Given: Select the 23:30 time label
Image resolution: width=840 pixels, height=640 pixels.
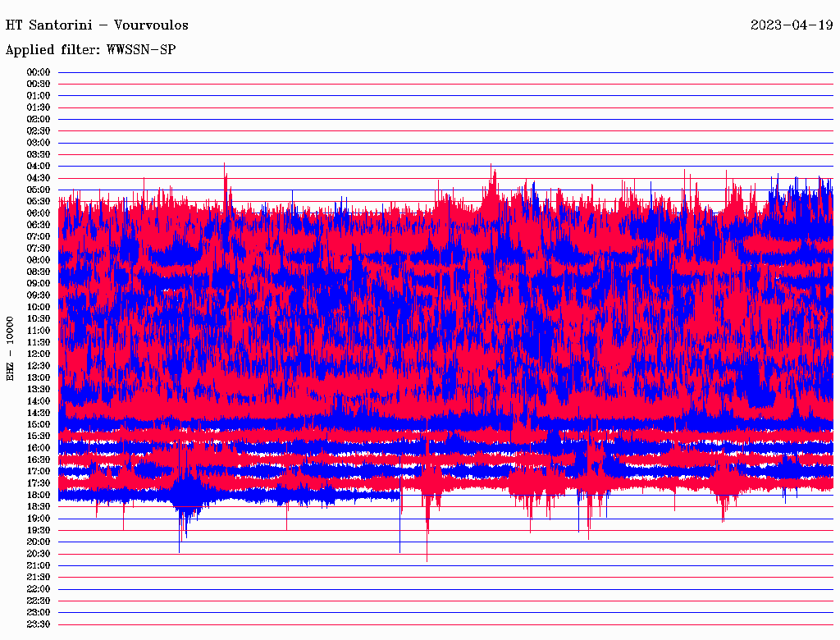Looking at the screenshot, I should [x=39, y=624].
